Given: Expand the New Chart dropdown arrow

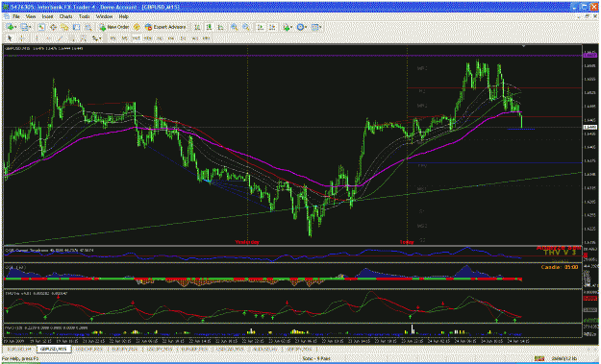Looking at the screenshot, I should pyautogui.click(x=15, y=27).
